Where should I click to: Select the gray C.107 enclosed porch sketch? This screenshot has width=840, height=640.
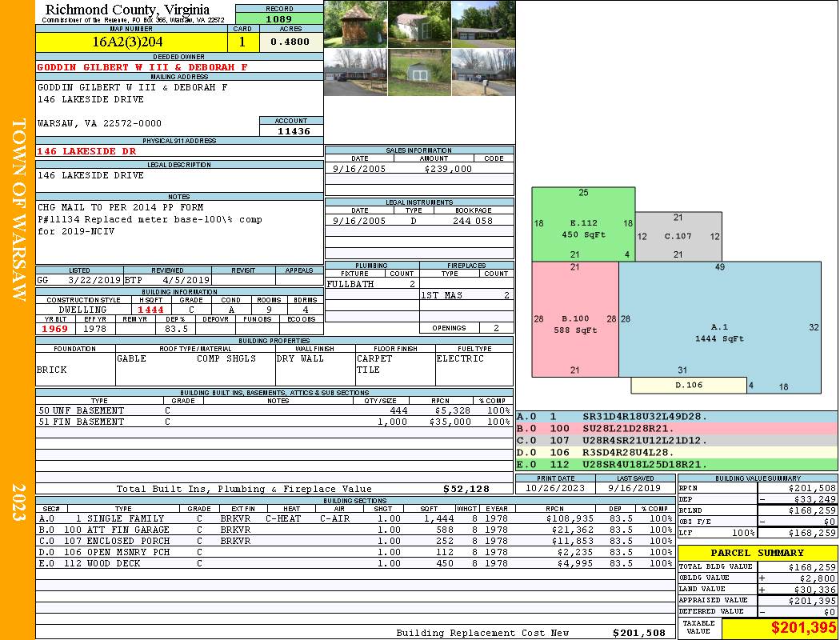pos(678,236)
